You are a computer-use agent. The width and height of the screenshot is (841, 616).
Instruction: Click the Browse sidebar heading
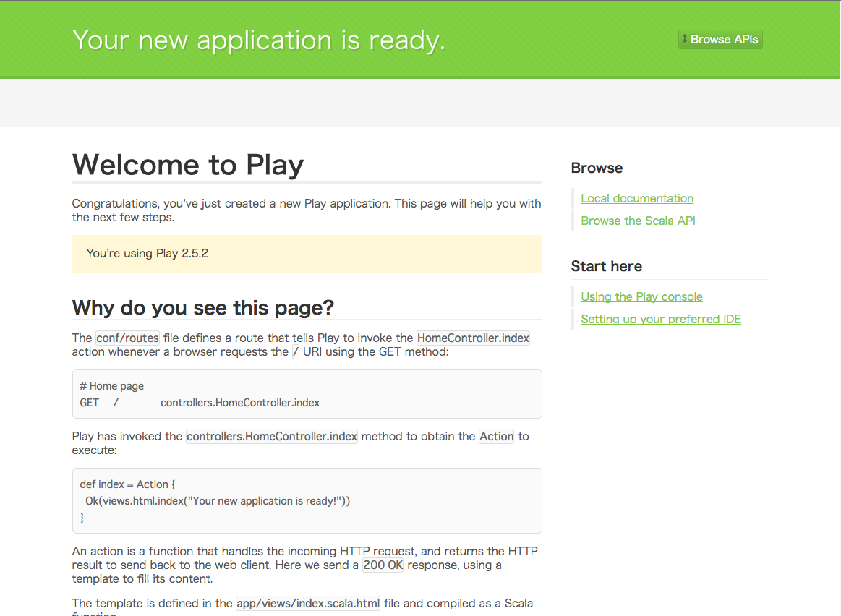coord(597,168)
